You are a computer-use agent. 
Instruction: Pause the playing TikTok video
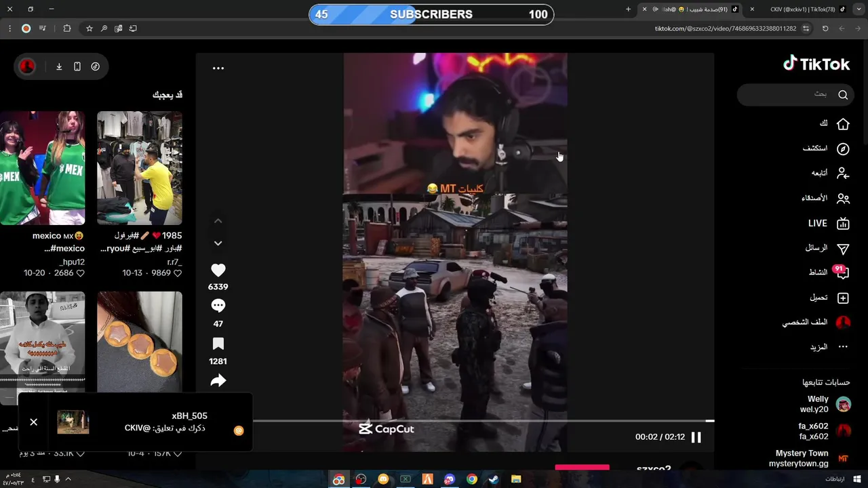point(696,437)
